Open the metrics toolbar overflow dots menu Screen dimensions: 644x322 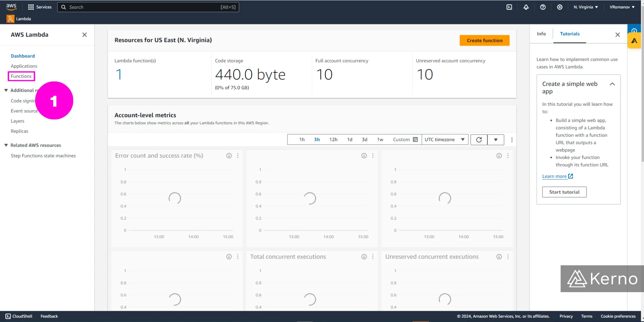click(512, 140)
